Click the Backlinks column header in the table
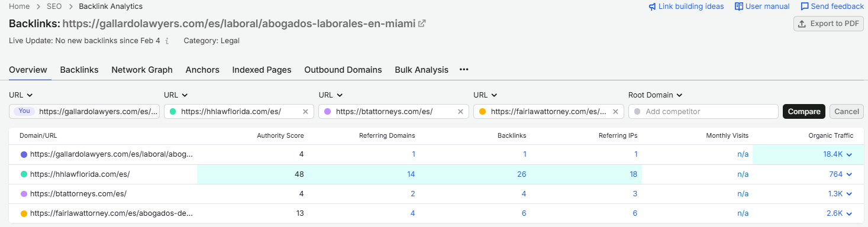868x227 pixels. [x=512, y=135]
